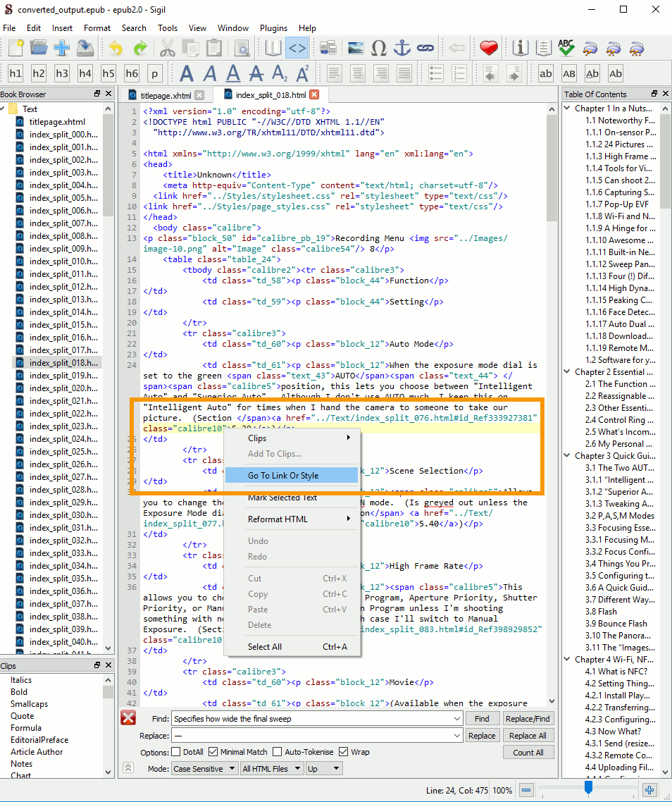672x802 pixels.
Task: Uncheck the Minimal Match option
Action: [214, 752]
